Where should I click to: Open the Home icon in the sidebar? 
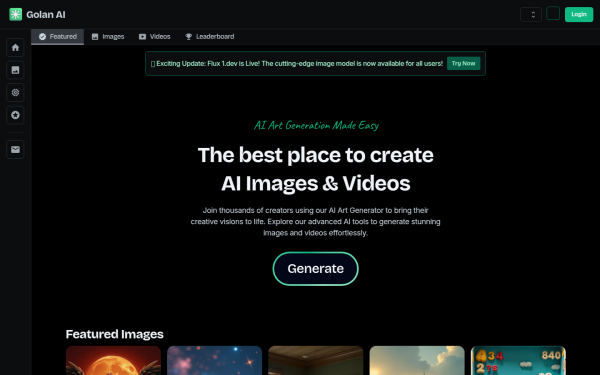pos(15,47)
